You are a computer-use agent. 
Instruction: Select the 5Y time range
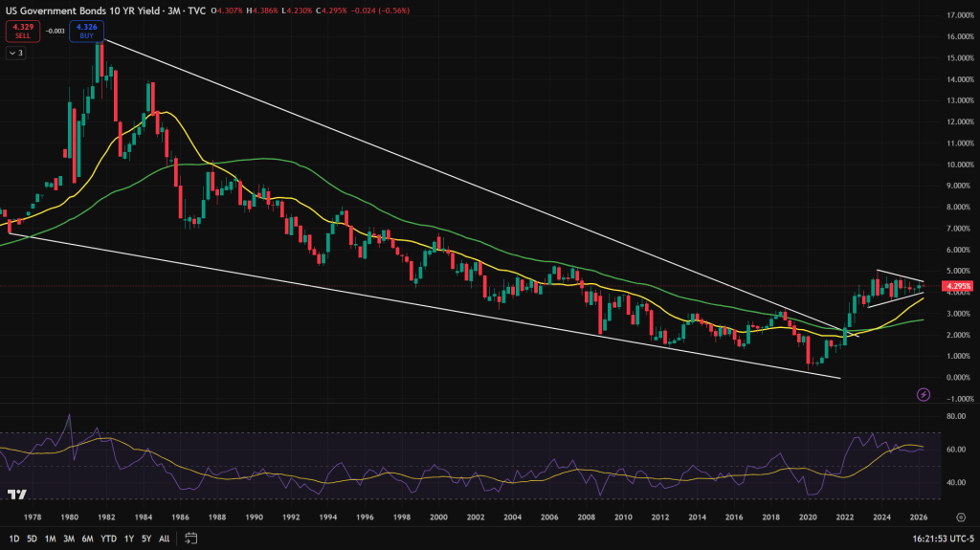click(x=145, y=538)
